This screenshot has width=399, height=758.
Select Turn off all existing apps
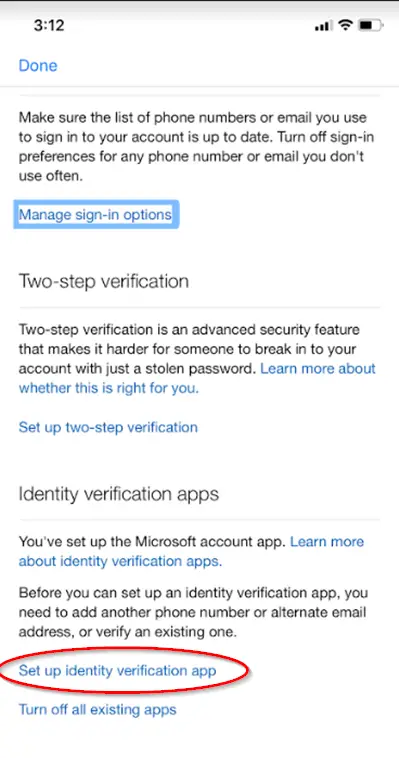coord(97,710)
